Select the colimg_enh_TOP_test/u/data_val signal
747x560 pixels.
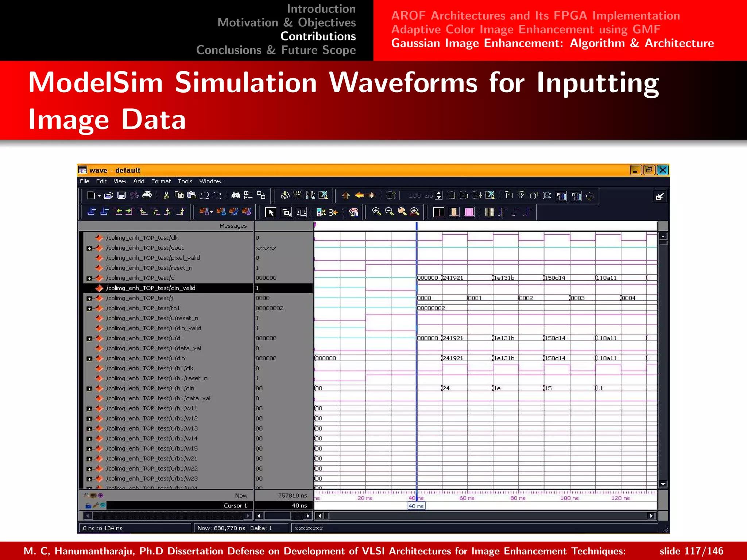[154, 348]
